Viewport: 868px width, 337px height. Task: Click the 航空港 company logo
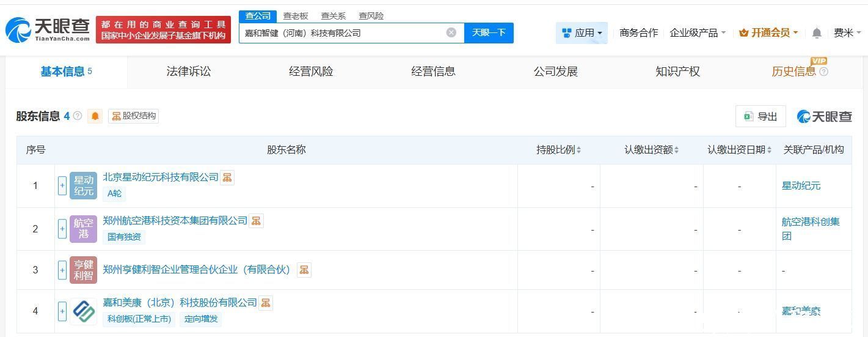pos(83,229)
